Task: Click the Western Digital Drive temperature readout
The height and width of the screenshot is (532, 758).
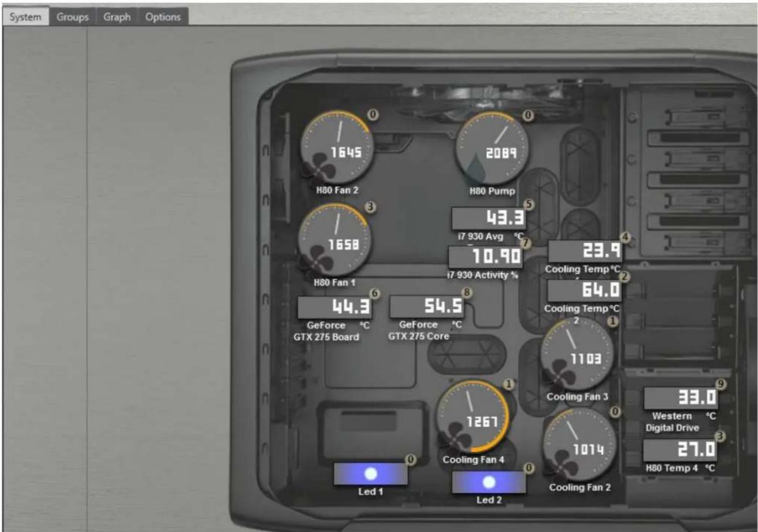Action: pyautogui.click(x=681, y=398)
